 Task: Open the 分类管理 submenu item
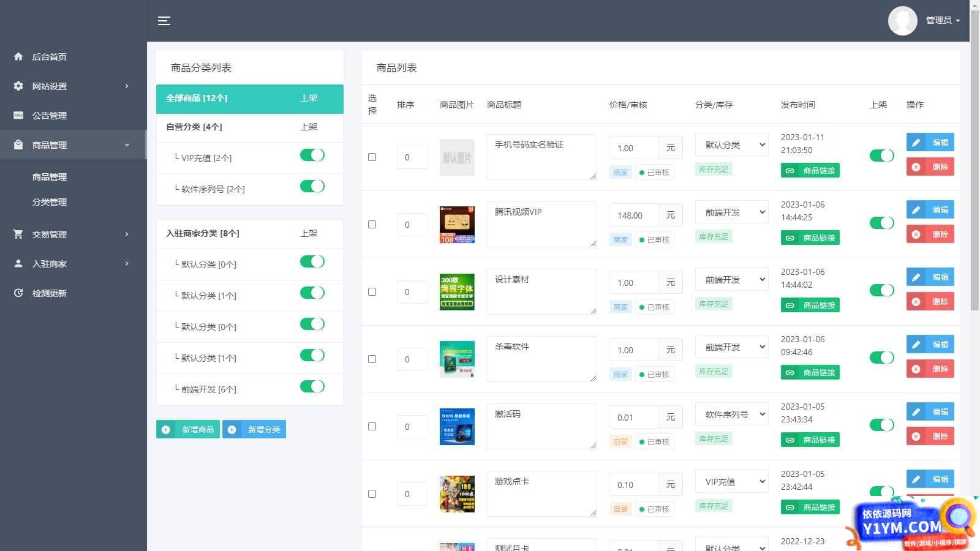tap(50, 202)
